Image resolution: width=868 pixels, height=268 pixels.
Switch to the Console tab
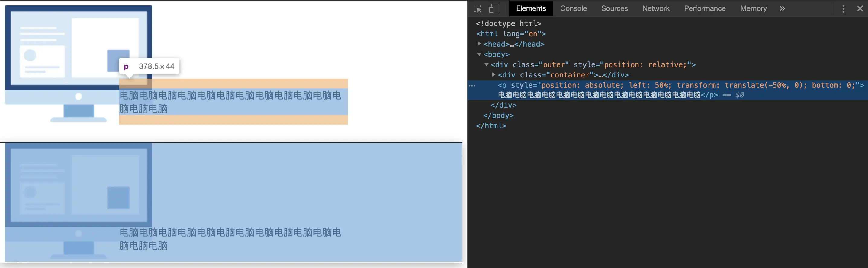point(573,8)
